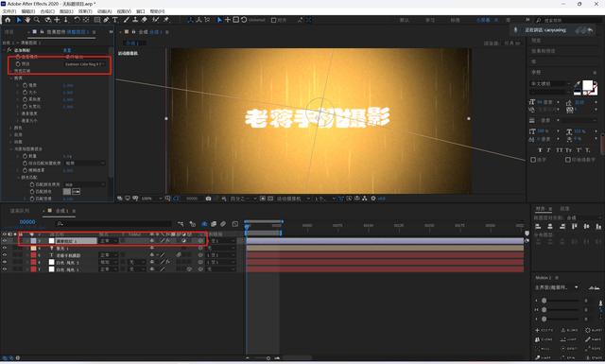Viewport: 605px width, 364px height.
Task: Enable the snapping checkbox in toolbar
Action: (x=273, y=20)
